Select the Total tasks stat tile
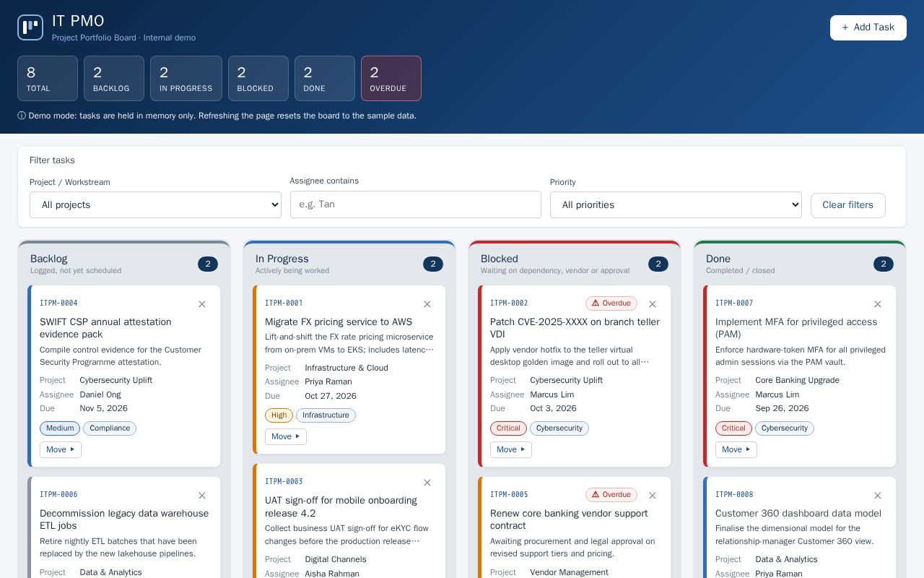The image size is (924, 578). tap(48, 79)
